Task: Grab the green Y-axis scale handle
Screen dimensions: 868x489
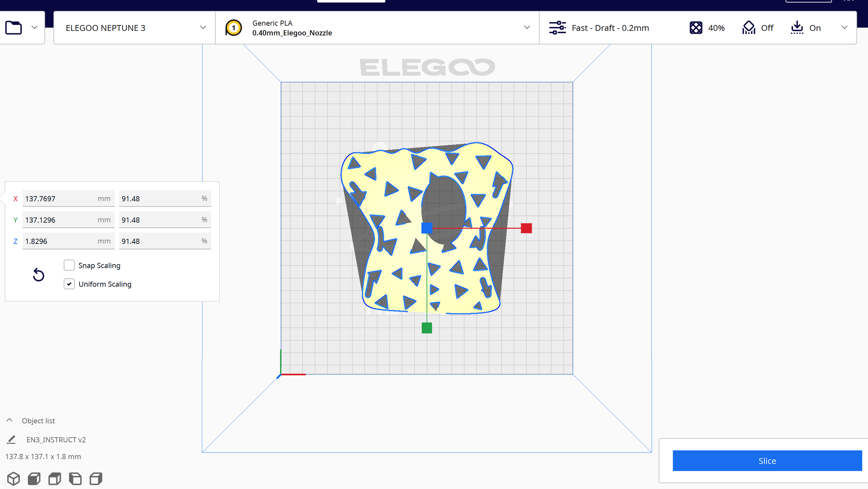Action: click(427, 328)
